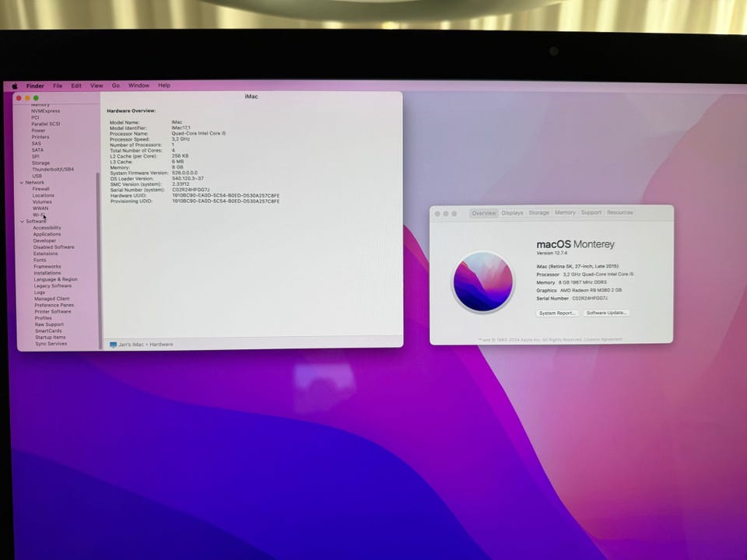Select Storage in the system report sidebar
The width and height of the screenshot is (747, 560).
click(40, 163)
